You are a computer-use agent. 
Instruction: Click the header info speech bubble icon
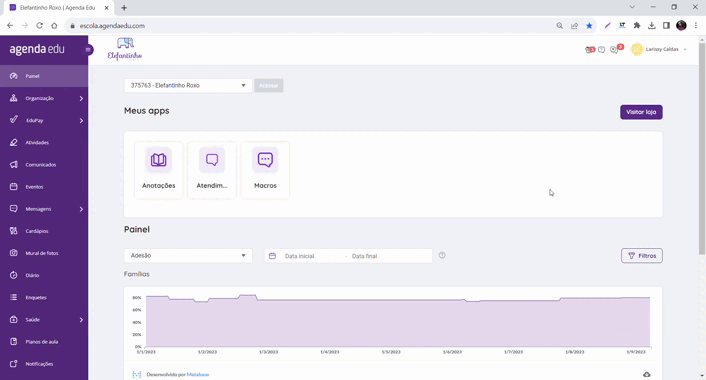click(x=602, y=50)
